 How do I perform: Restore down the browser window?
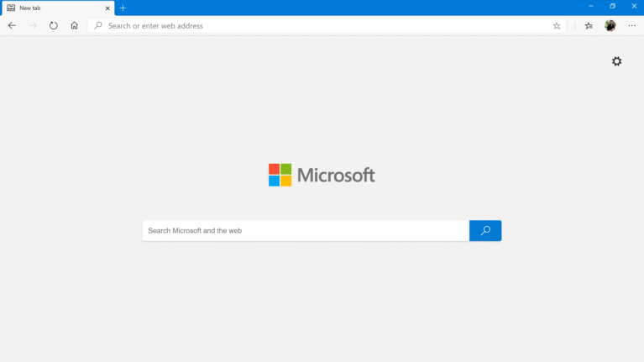pos(612,7)
